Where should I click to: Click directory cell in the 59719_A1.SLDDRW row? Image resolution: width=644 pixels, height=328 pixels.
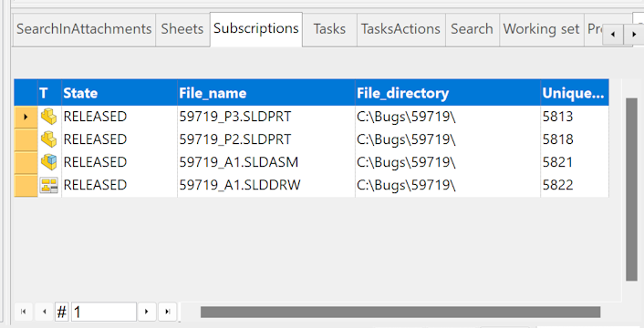(448, 185)
